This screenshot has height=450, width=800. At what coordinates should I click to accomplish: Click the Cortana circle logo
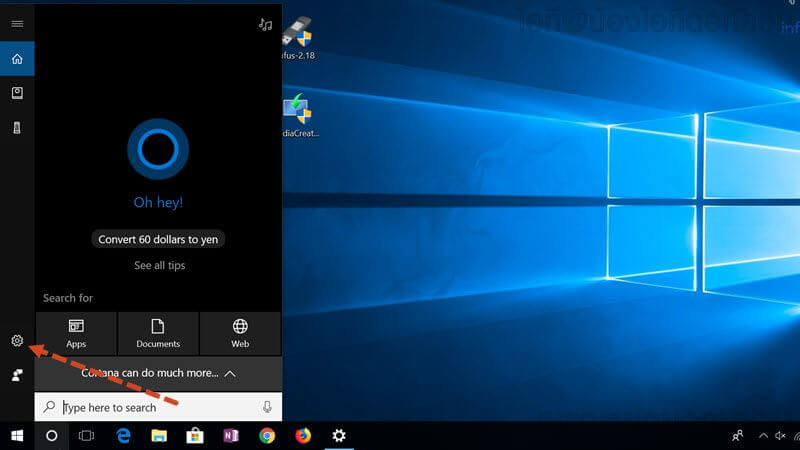pos(158,149)
